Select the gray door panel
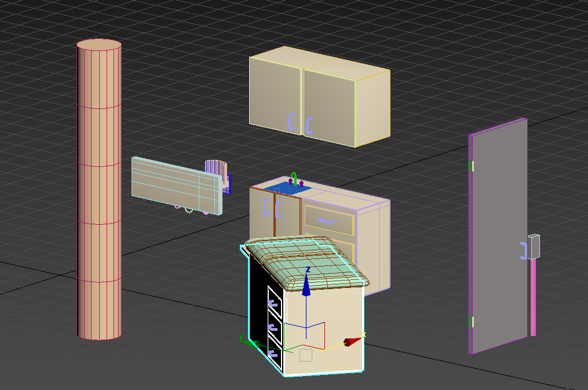 (498, 236)
